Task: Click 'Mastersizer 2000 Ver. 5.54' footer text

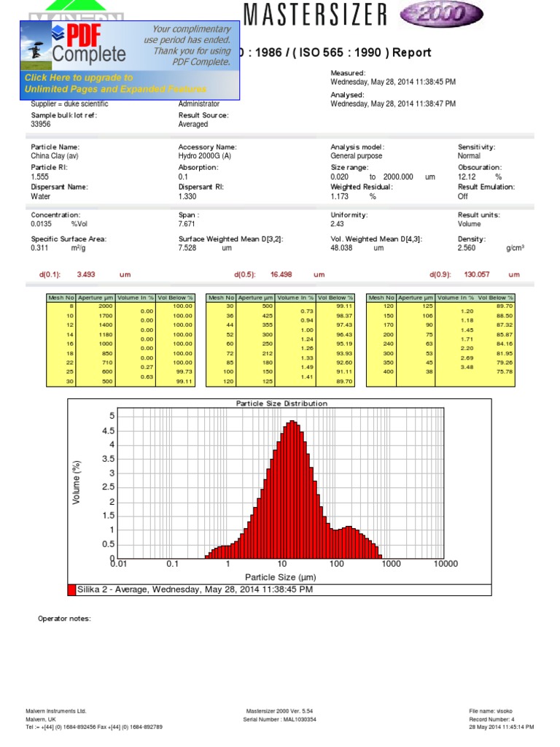Action: pyautogui.click(x=279, y=711)
